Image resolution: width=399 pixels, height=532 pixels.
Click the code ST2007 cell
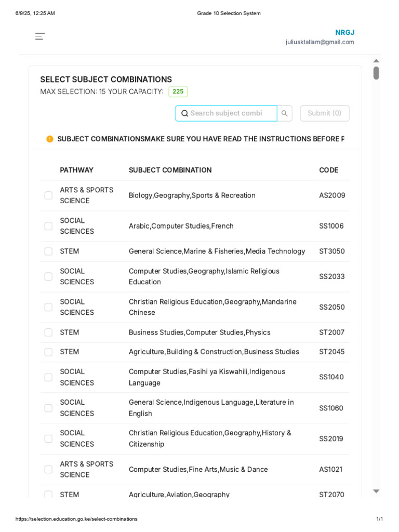coord(332,332)
